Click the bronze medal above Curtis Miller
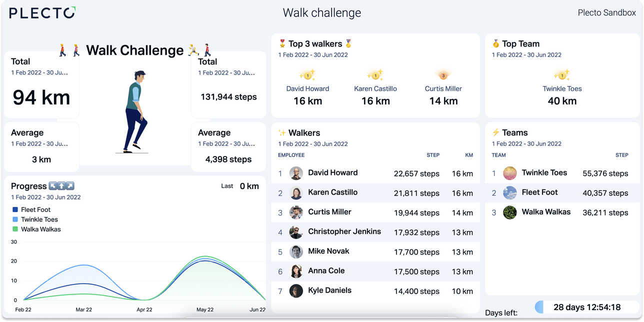644x322 pixels. click(x=443, y=75)
